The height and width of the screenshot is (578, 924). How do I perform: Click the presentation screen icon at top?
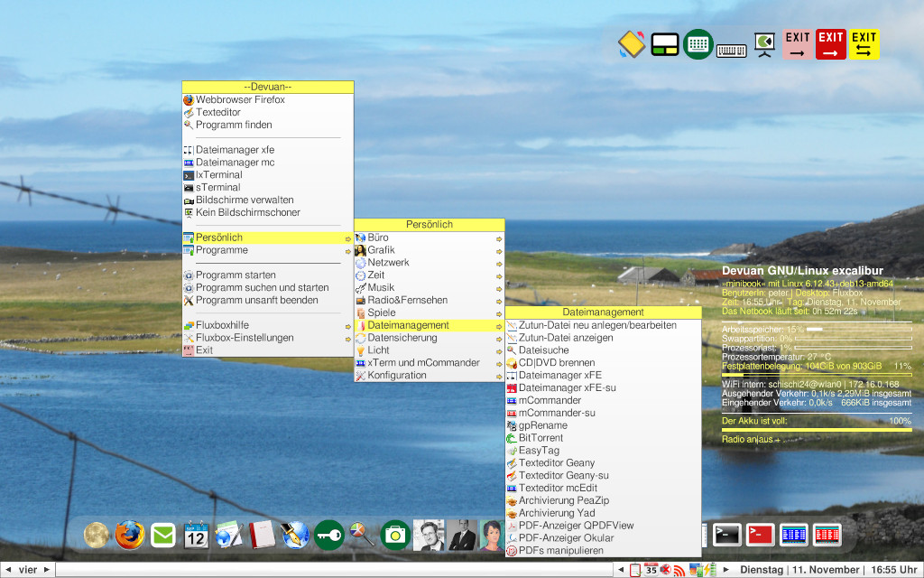(765, 44)
